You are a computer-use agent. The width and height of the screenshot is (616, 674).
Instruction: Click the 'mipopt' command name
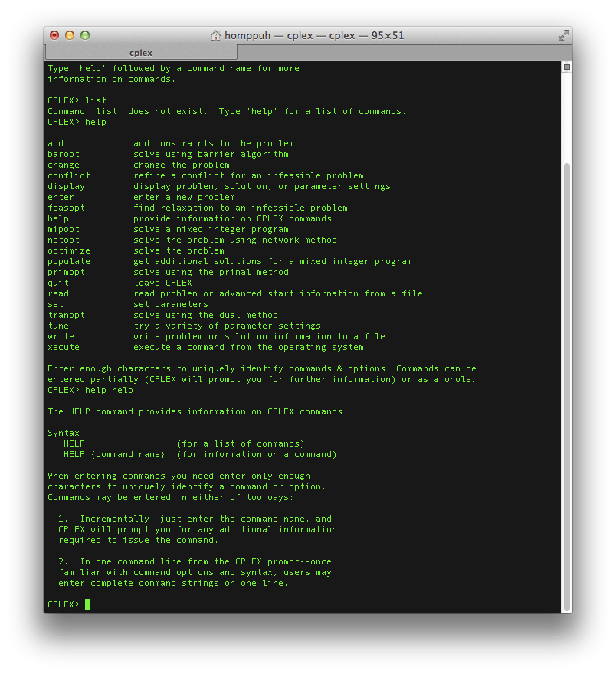point(64,230)
